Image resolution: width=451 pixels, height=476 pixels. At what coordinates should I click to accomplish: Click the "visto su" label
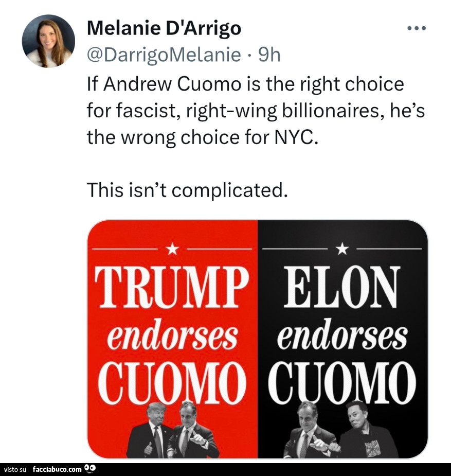click(x=15, y=469)
